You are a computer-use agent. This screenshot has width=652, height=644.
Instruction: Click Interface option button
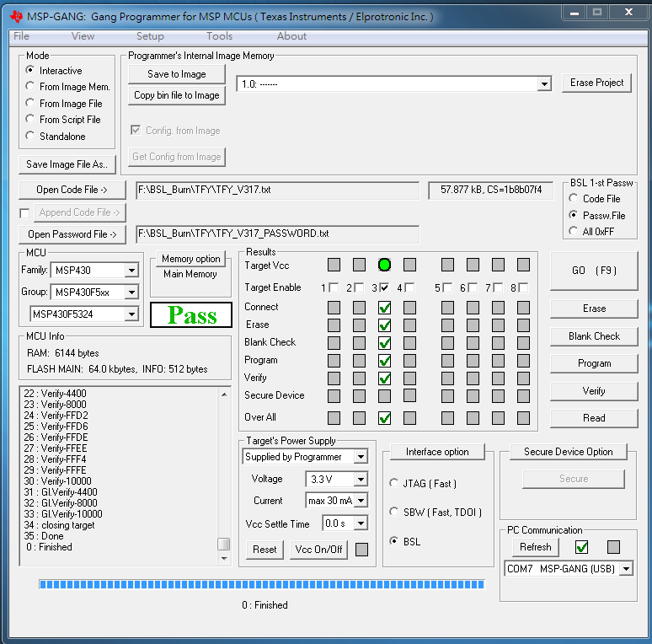[x=437, y=452]
